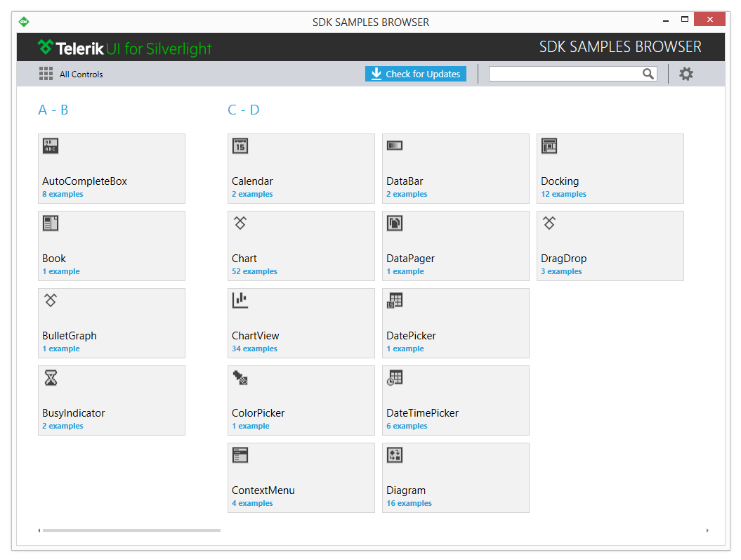This screenshot has width=741, height=560.
Task: Click the Docking tile title
Action: tap(560, 181)
